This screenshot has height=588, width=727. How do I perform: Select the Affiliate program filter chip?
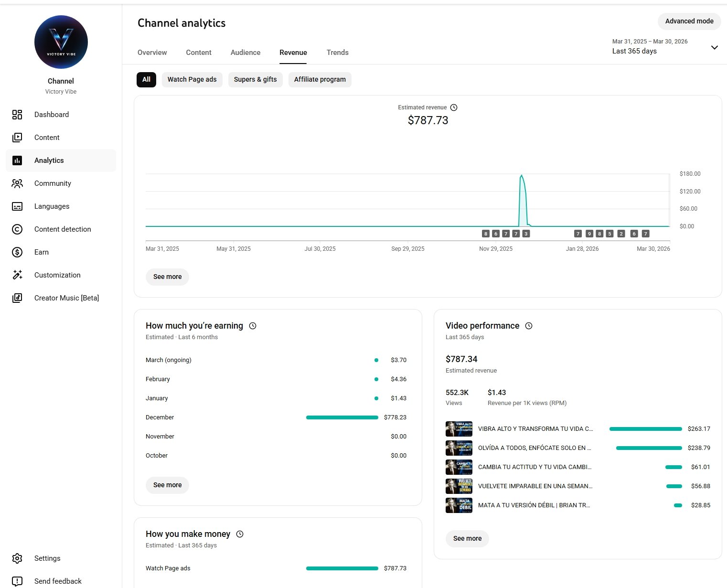coord(320,80)
